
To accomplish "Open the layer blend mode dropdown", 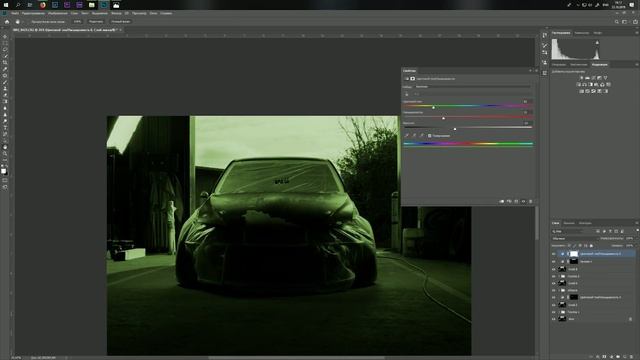I will (575, 238).
